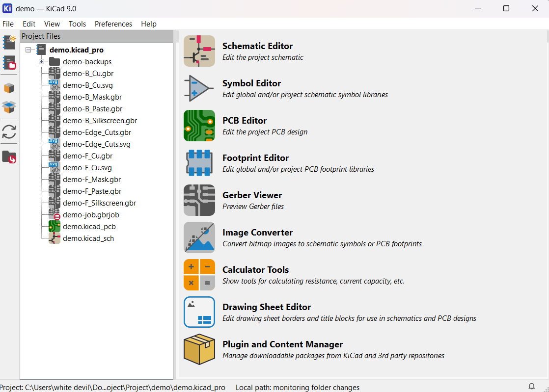The width and height of the screenshot is (549, 392).
Task: Click the Drawing Sheet Editor title text
Action: (267, 307)
